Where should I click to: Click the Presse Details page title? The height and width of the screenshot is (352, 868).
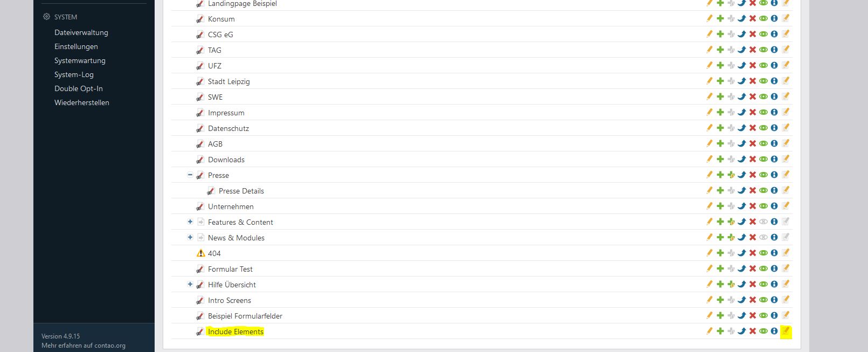pos(241,191)
